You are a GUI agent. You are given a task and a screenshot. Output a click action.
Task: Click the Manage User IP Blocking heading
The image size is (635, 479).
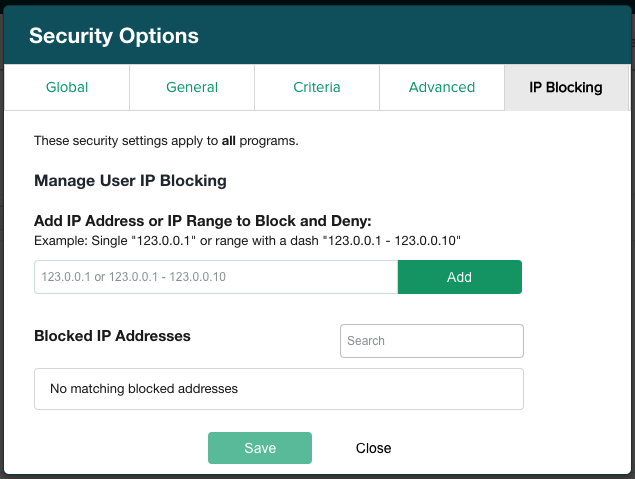[130, 181]
